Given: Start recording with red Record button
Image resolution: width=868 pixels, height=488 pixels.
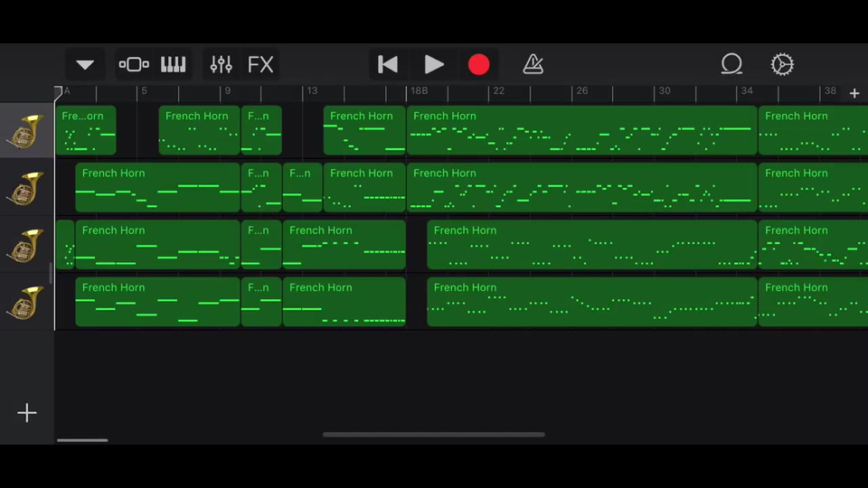Looking at the screenshot, I should click(479, 65).
